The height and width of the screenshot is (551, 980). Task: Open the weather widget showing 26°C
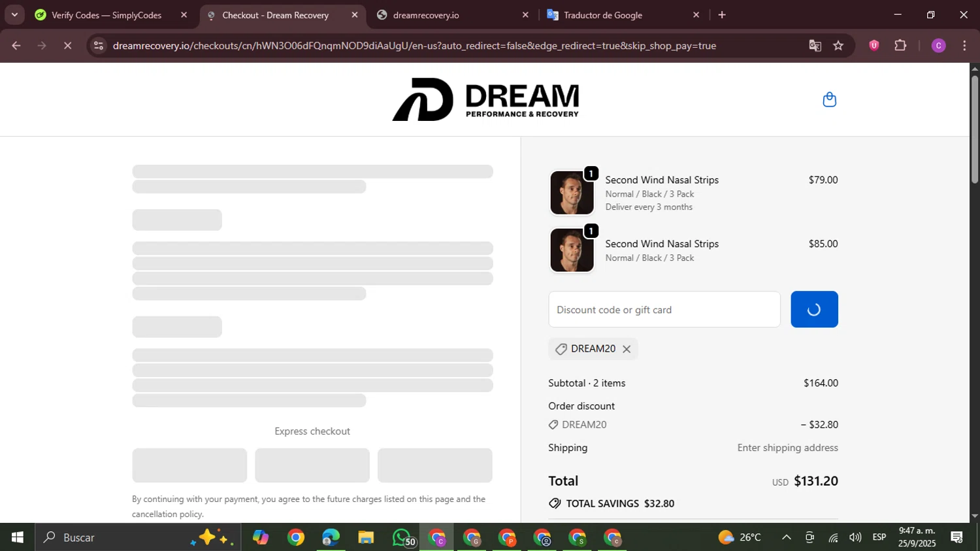[x=740, y=537]
